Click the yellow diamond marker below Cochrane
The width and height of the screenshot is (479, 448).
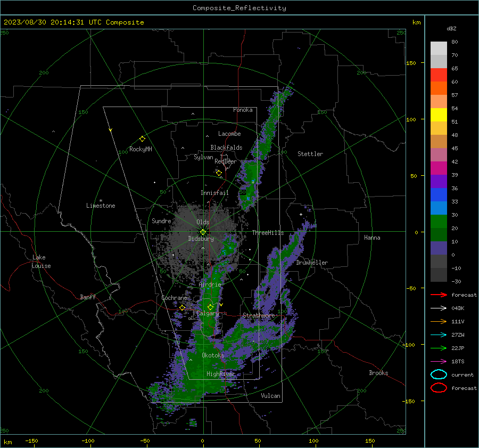(182, 308)
